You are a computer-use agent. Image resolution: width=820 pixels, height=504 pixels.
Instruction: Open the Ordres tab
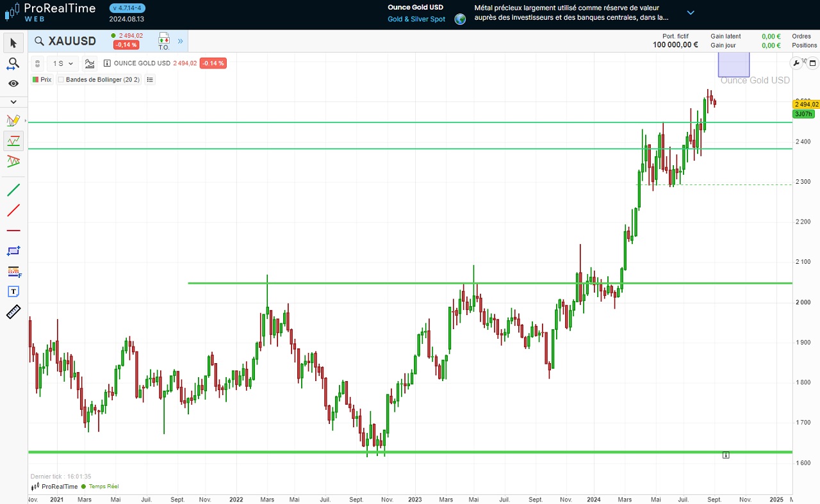pyautogui.click(x=801, y=37)
